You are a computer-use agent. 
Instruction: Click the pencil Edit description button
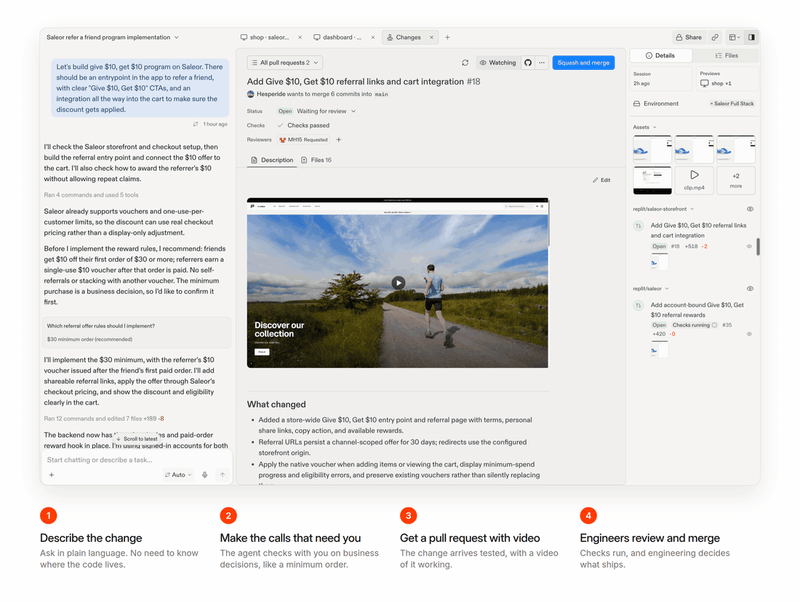[x=602, y=180]
